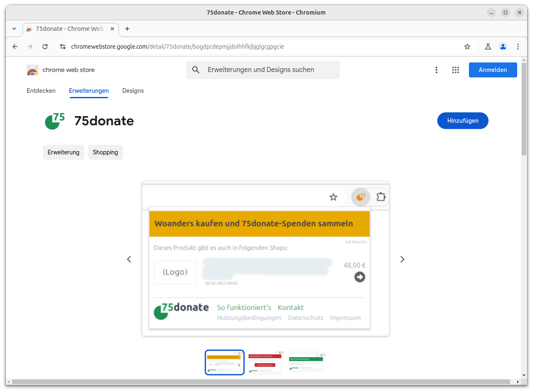Open the browser profile avatar

pyautogui.click(x=503, y=47)
